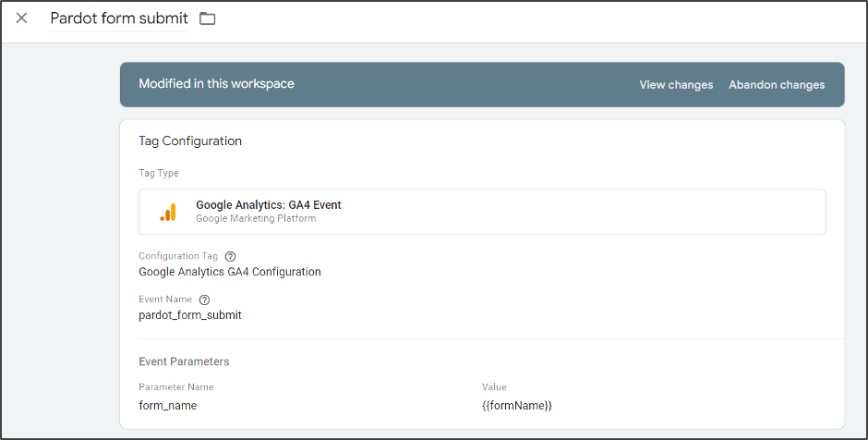Open help icon beside Configuration Tag

coord(230,257)
